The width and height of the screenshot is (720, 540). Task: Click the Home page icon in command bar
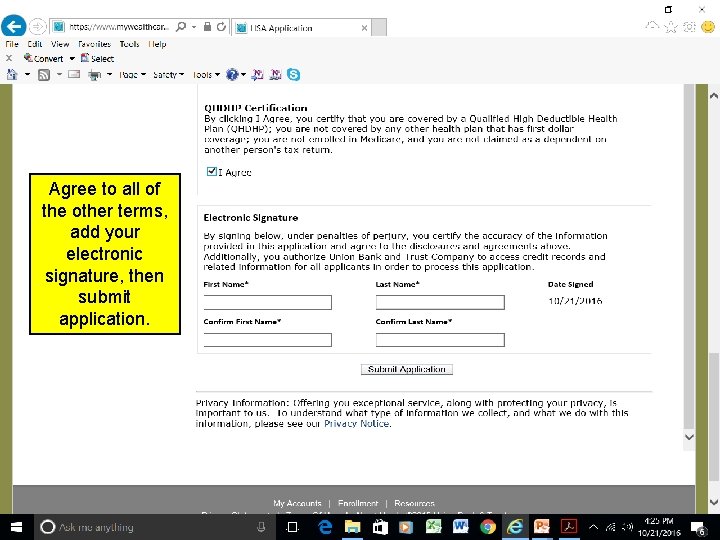12,74
